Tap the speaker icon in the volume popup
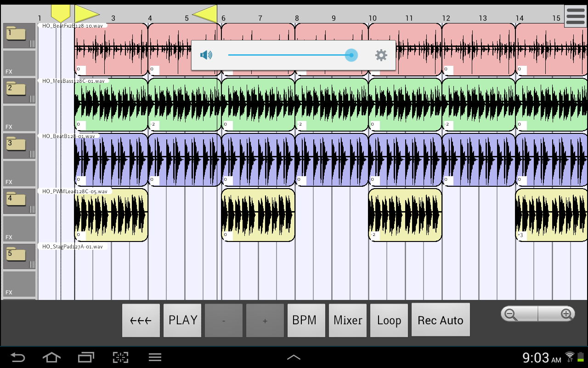588x368 pixels. [x=207, y=55]
